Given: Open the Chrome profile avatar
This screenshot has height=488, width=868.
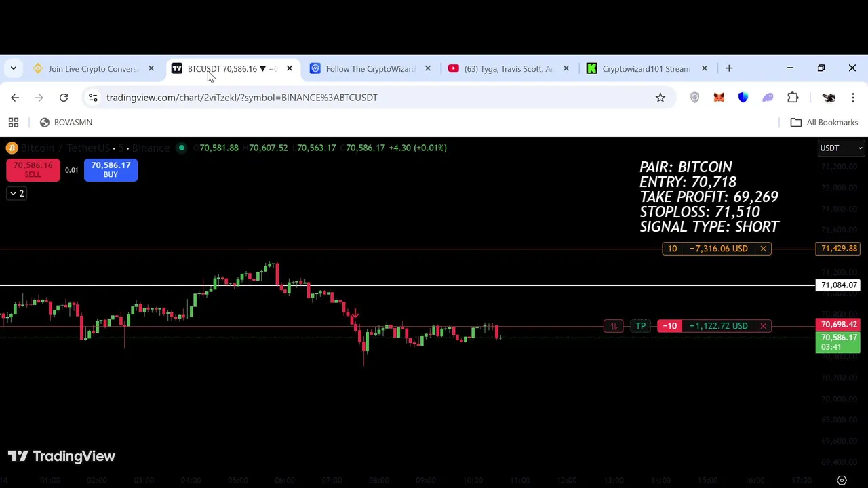Looking at the screenshot, I should [829, 98].
